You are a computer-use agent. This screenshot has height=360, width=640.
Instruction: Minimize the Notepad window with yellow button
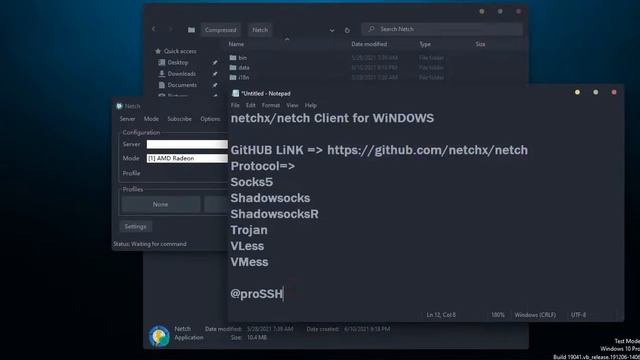(x=577, y=92)
